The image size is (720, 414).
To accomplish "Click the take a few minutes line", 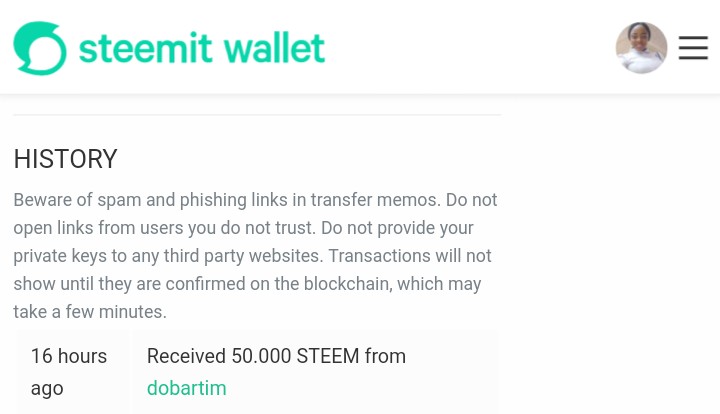I will [x=90, y=312].
